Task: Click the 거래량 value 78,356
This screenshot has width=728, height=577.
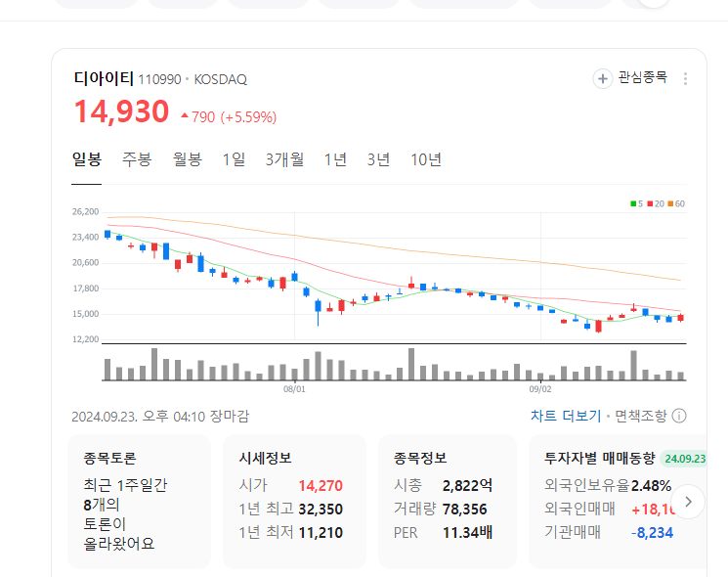Action: tap(464, 510)
